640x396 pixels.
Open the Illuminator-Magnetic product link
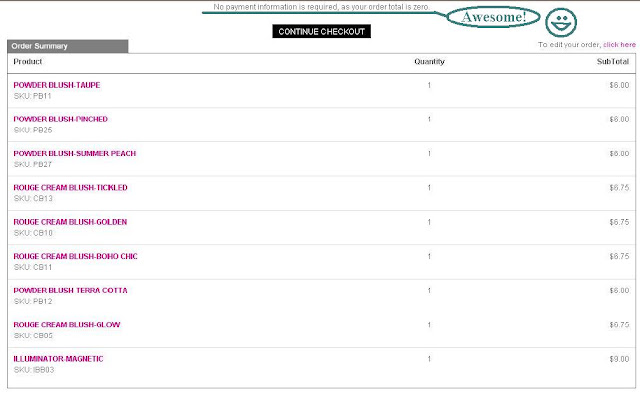point(58,359)
